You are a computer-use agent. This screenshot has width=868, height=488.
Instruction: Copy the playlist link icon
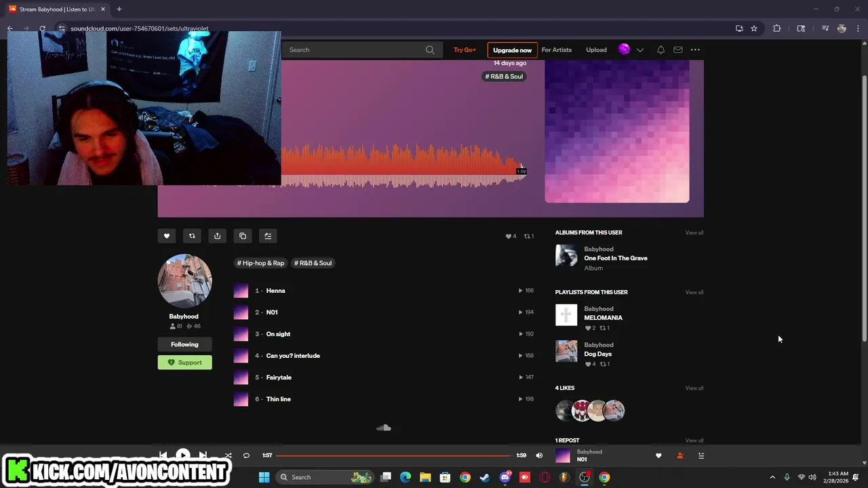(x=243, y=236)
